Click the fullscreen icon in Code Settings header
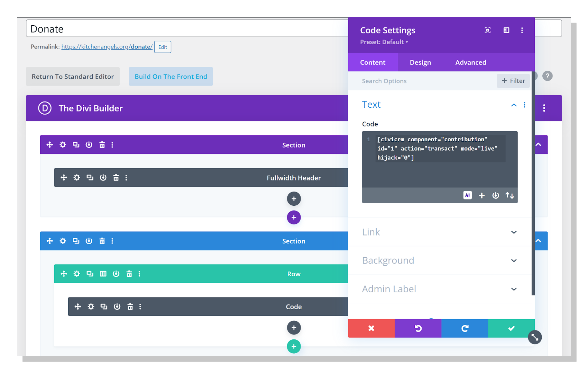The width and height of the screenshot is (588, 373). pos(487,30)
